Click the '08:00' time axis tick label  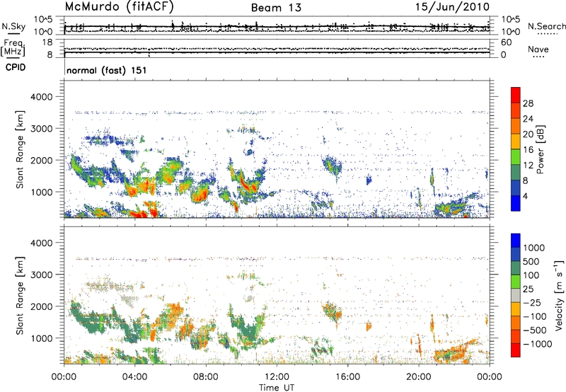tap(206, 377)
